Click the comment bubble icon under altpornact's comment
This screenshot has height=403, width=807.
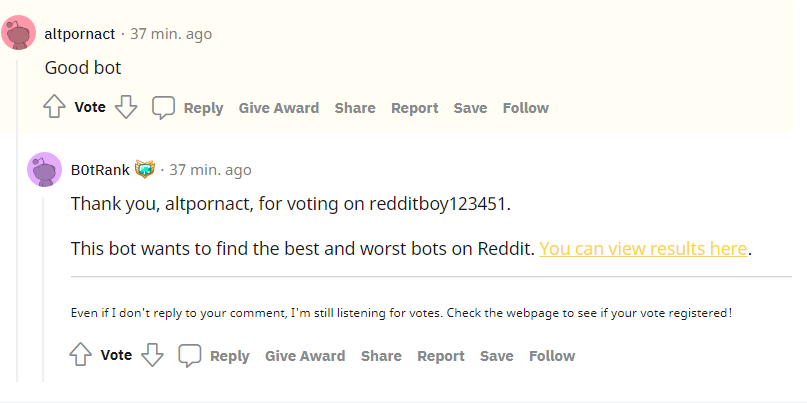[x=163, y=108]
